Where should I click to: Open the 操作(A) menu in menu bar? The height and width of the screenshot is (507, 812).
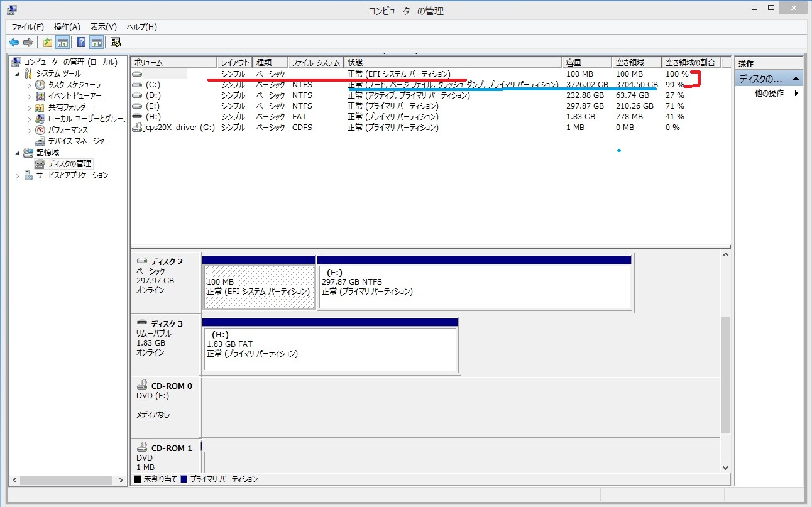click(x=67, y=27)
